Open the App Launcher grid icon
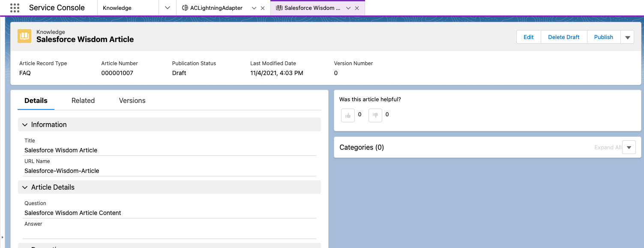This screenshot has height=248, width=644. click(x=15, y=8)
